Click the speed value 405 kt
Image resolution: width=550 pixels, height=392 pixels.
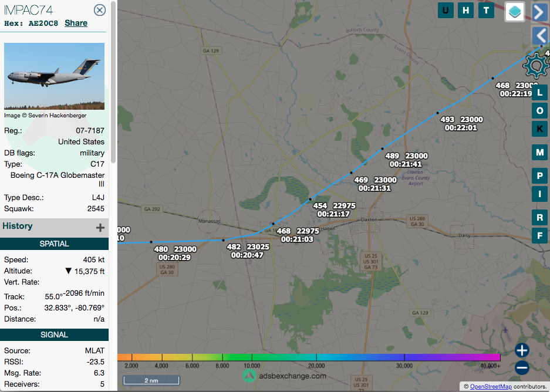[94, 260]
